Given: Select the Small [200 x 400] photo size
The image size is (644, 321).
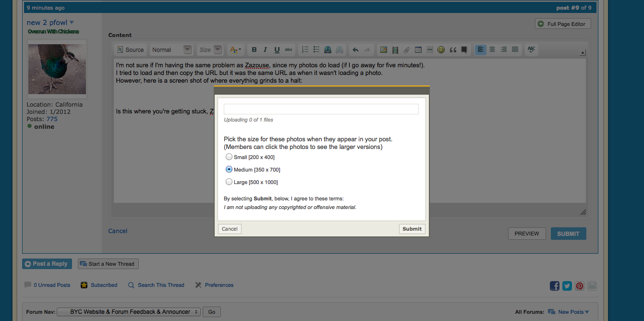Looking at the screenshot, I should point(229,157).
